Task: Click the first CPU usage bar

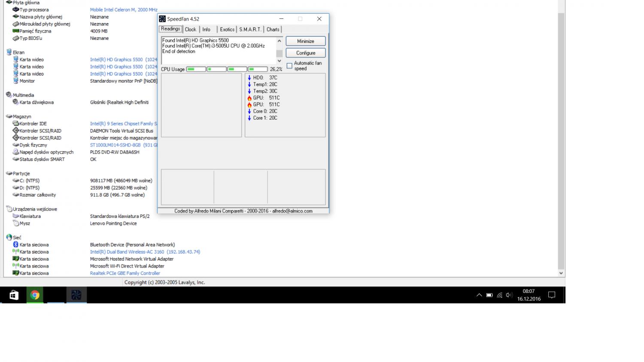Action: click(x=196, y=69)
